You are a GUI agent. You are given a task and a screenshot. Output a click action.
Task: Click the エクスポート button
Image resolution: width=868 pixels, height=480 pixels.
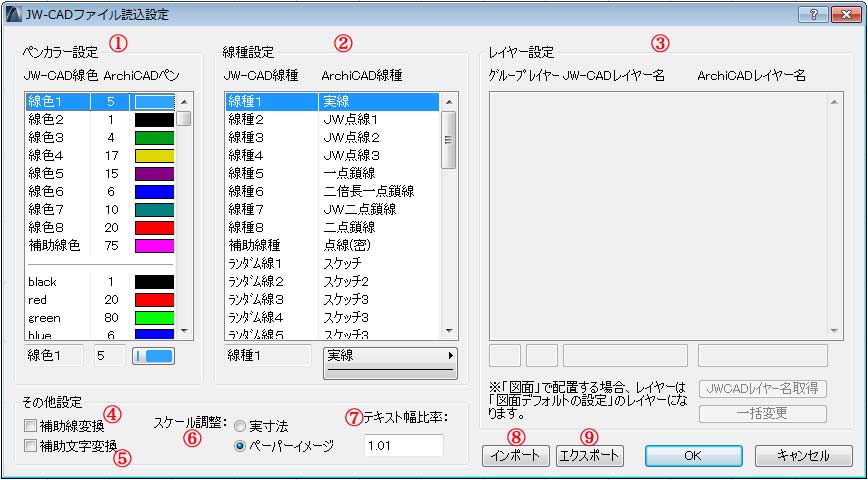[590, 456]
